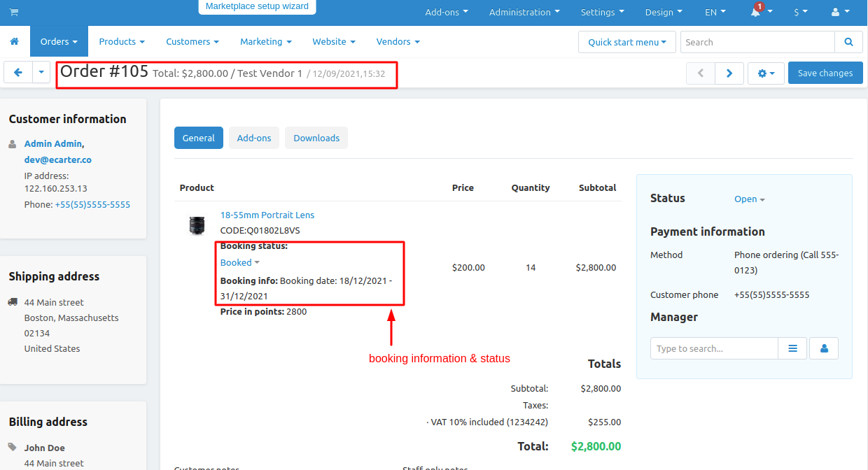Open Admin Admin customer link
Viewport: 868px width, 470px height.
(53, 143)
